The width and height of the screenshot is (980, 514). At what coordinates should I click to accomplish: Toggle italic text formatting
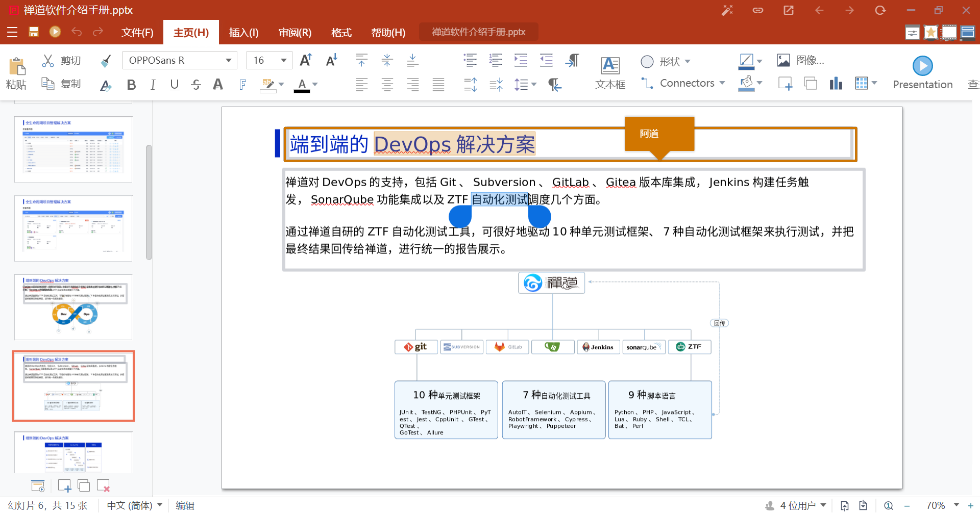[x=153, y=85]
